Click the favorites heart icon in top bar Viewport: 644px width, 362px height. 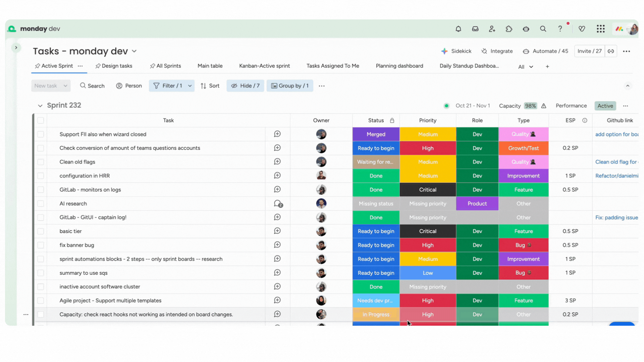[x=582, y=29]
